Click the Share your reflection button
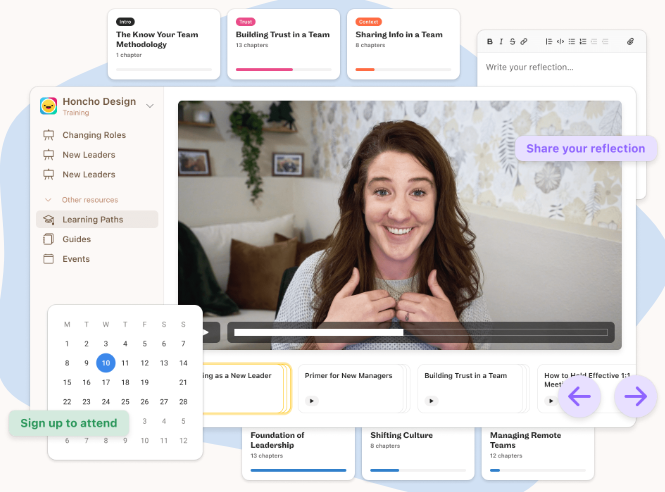 point(586,149)
